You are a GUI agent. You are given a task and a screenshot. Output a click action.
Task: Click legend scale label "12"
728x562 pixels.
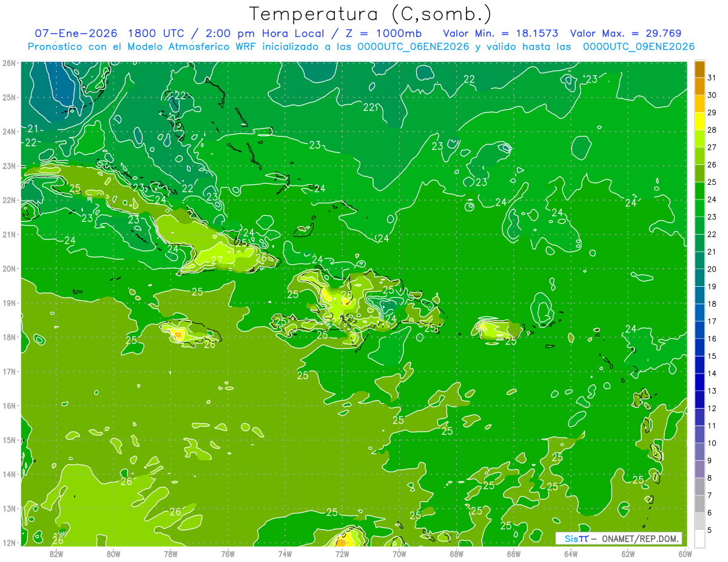[712, 408]
